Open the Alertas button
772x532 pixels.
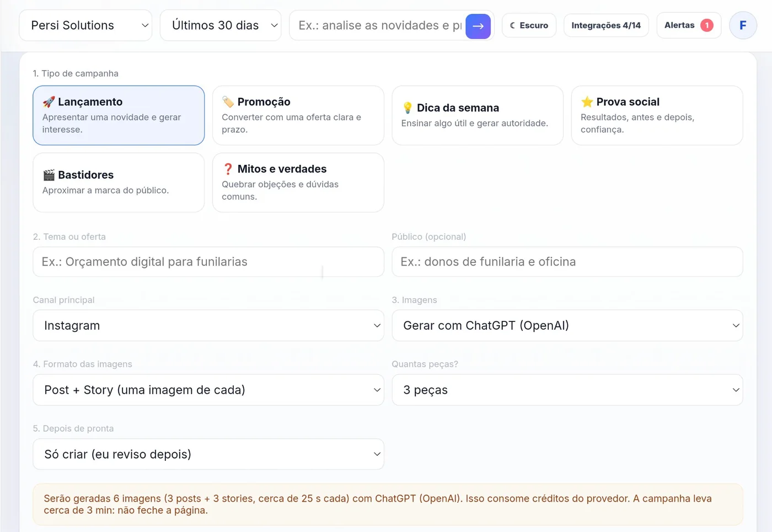(x=689, y=25)
